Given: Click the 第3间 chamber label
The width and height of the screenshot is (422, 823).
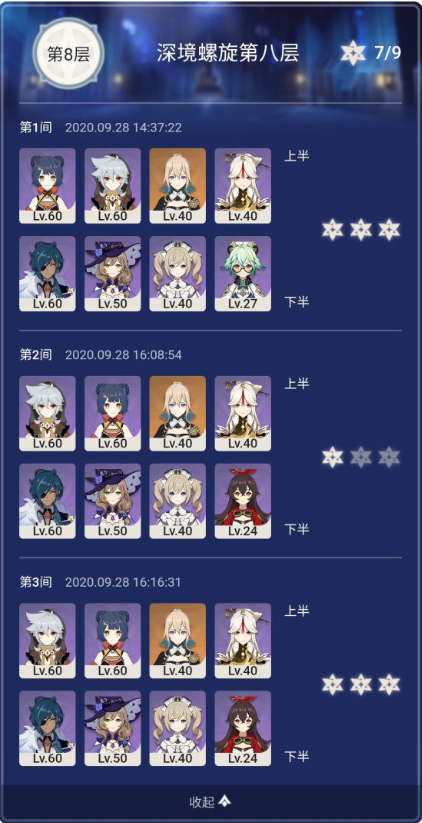Looking at the screenshot, I should 36,582.
